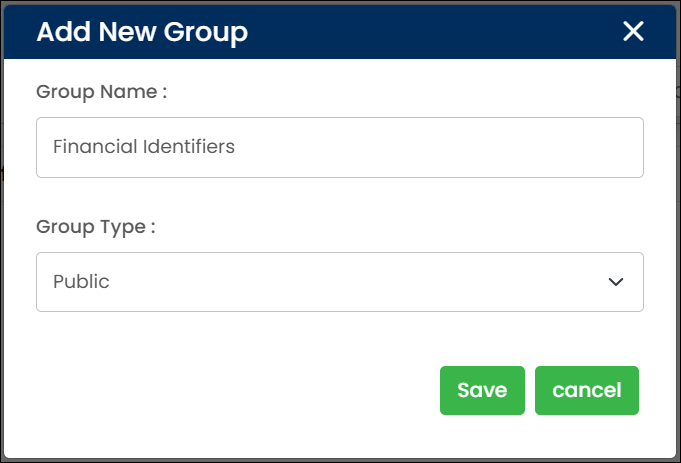Screen dimensions: 681x463
Task: Click blank area left of Save button
Action: point(250,390)
